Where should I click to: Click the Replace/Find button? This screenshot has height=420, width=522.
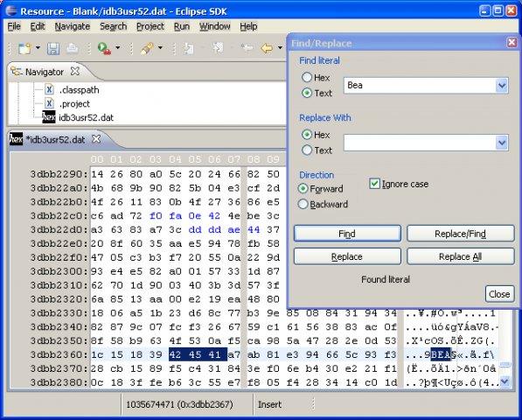(461, 234)
